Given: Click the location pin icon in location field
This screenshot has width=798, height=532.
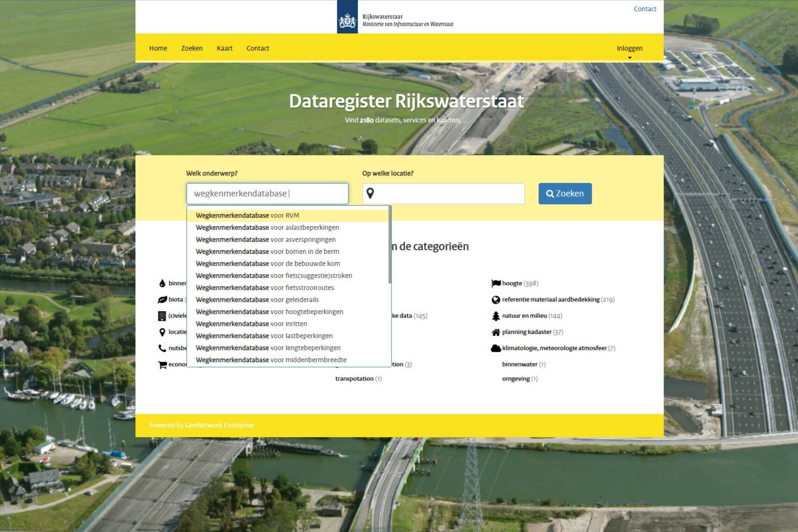Looking at the screenshot, I should (x=370, y=194).
